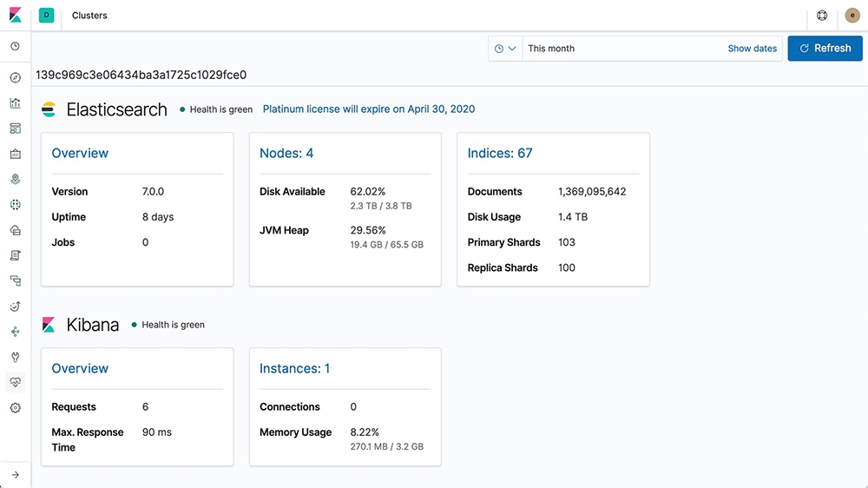868x488 pixels.
Task: Click the Clusters breadcrumb
Action: coord(89,16)
